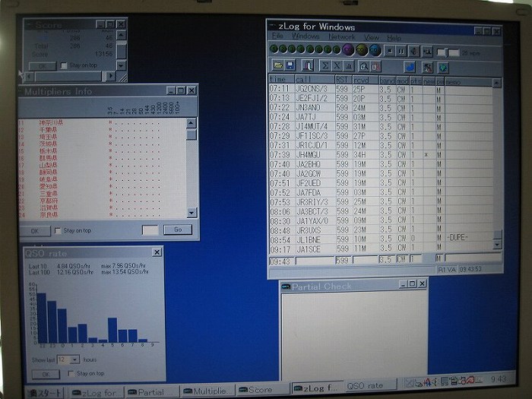Send CW message button 6

[318, 50]
